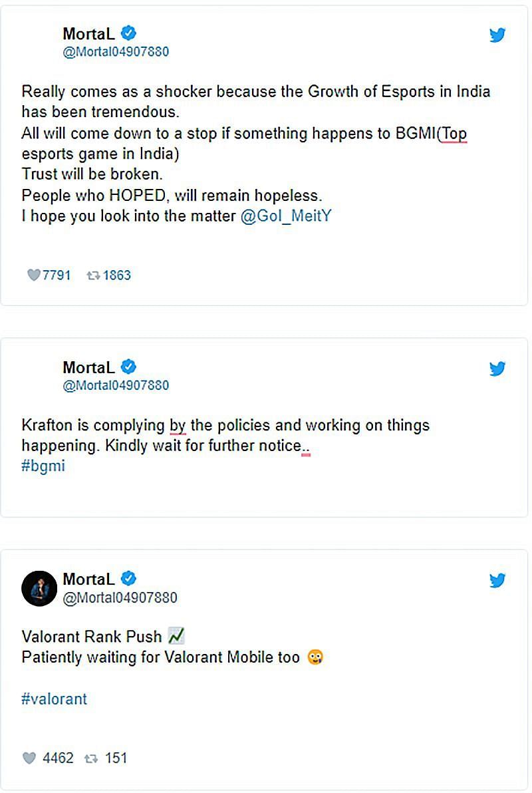Screen dimensions: 532x793
Task: Click verified badge on first tweet
Action: (128, 33)
